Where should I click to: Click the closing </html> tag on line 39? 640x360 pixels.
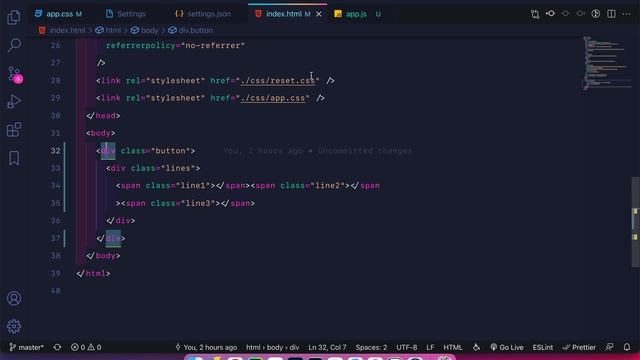pos(93,273)
